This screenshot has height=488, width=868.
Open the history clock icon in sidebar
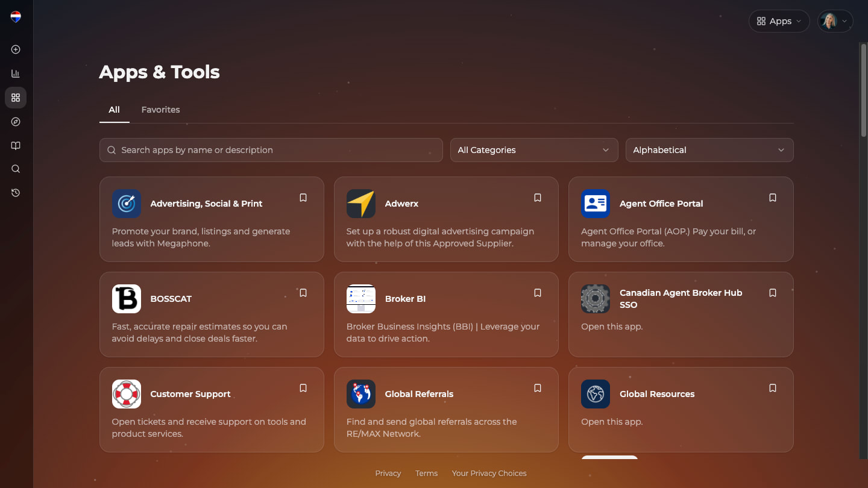click(16, 193)
